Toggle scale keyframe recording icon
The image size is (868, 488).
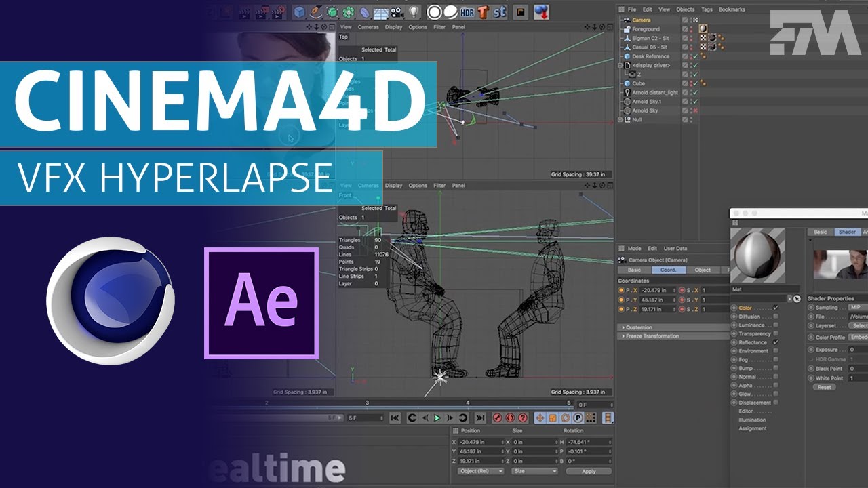553,418
